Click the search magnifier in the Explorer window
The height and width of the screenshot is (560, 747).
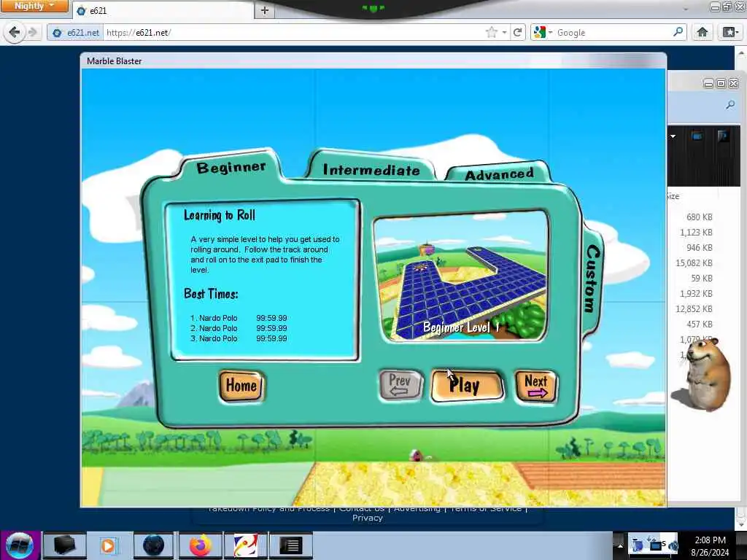coord(729,105)
